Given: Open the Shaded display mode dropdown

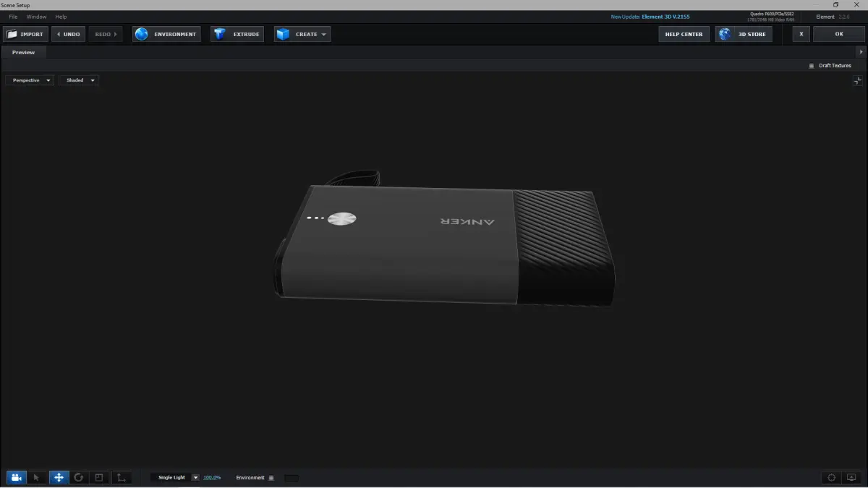Looking at the screenshot, I should [x=79, y=80].
